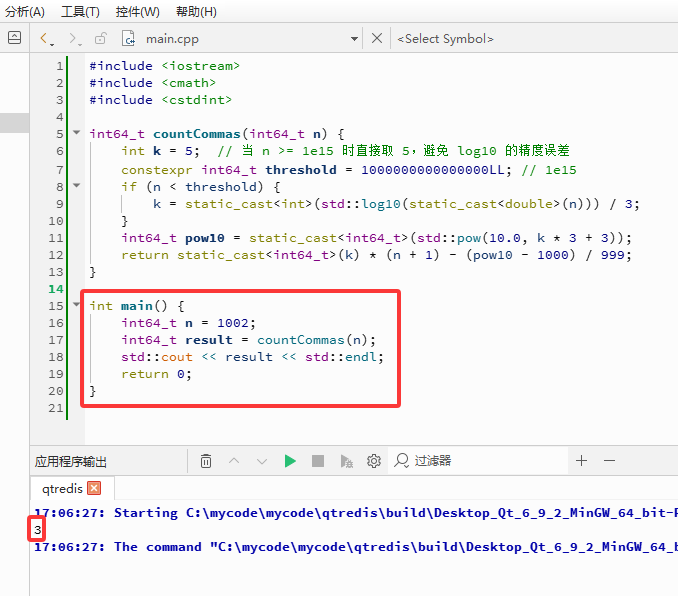Screen dimensions: 678x596
Task: Jump to the next output item arrow
Action: 262,461
